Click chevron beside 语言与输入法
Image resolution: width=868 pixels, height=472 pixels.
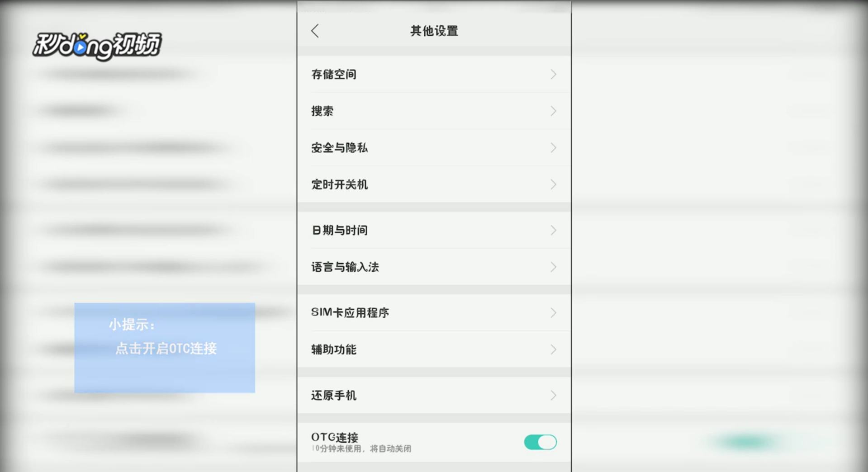pos(553,267)
